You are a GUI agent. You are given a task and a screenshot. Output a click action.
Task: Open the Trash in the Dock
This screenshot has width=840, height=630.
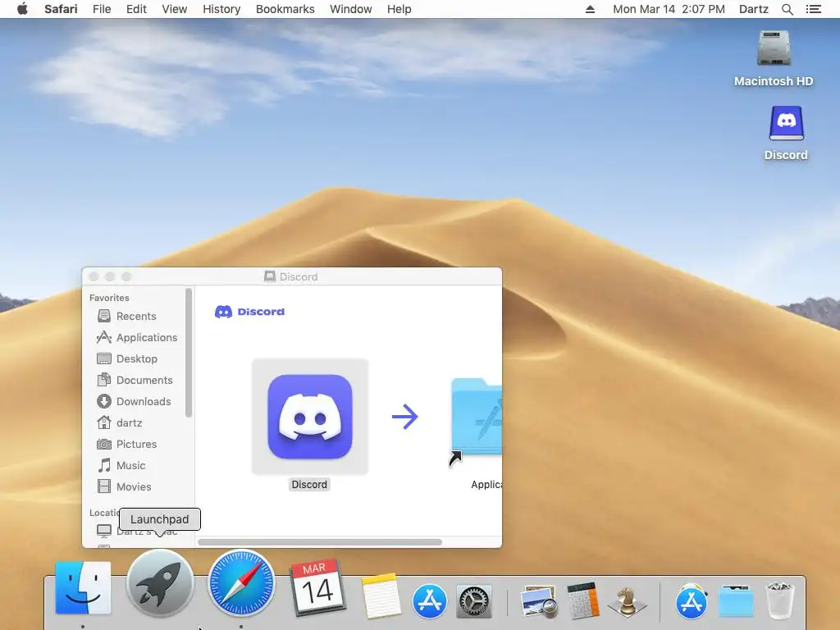pos(779,600)
